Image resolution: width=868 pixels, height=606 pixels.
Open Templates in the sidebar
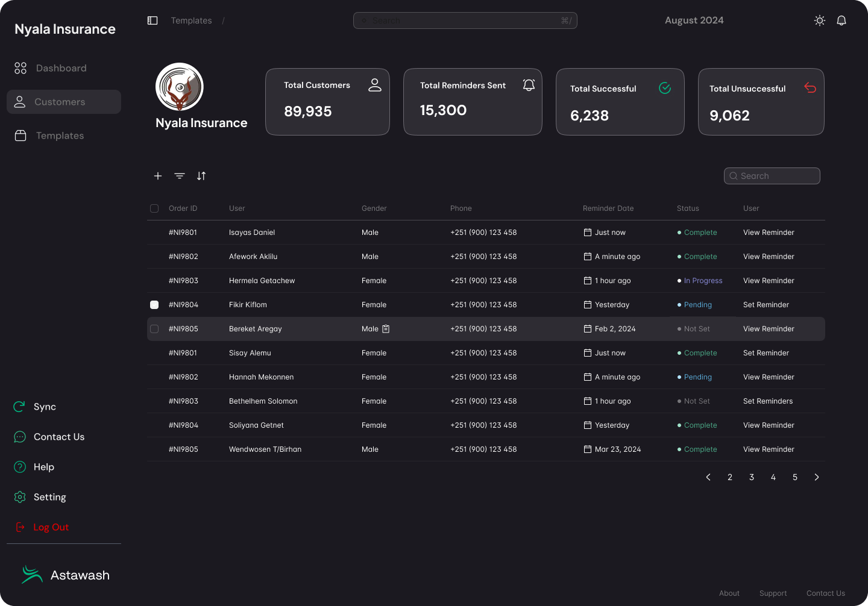point(60,136)
